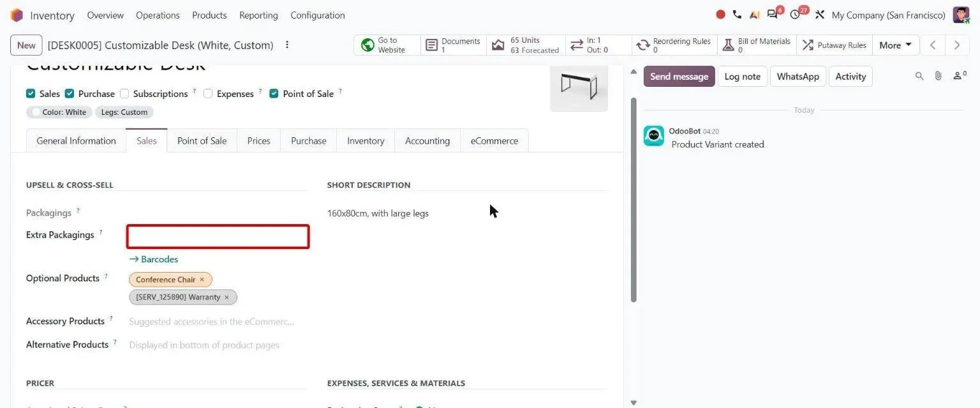Image resolution: width=980 pixels, height=408 pixels.
Task: Go to next record arrow
Action: pos(956,45)
